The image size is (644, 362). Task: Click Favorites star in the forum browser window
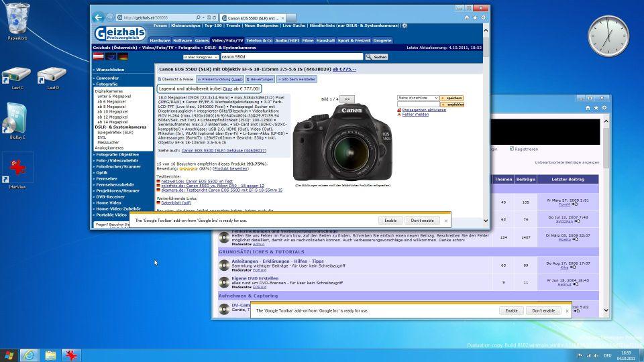[x=596, y=107]
